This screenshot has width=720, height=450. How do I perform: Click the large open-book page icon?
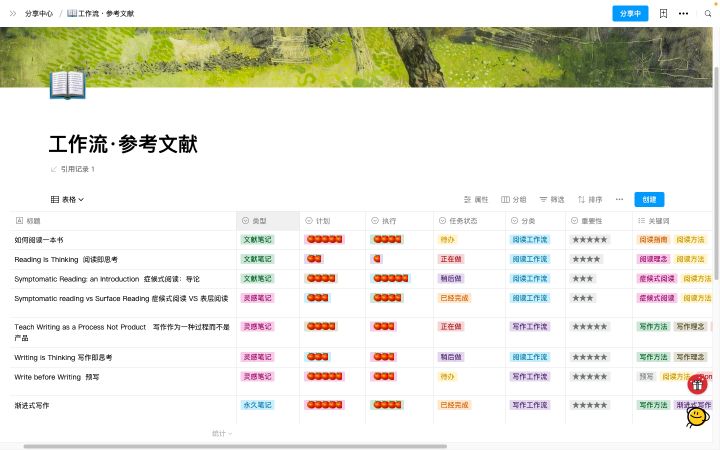click(68, 85)
